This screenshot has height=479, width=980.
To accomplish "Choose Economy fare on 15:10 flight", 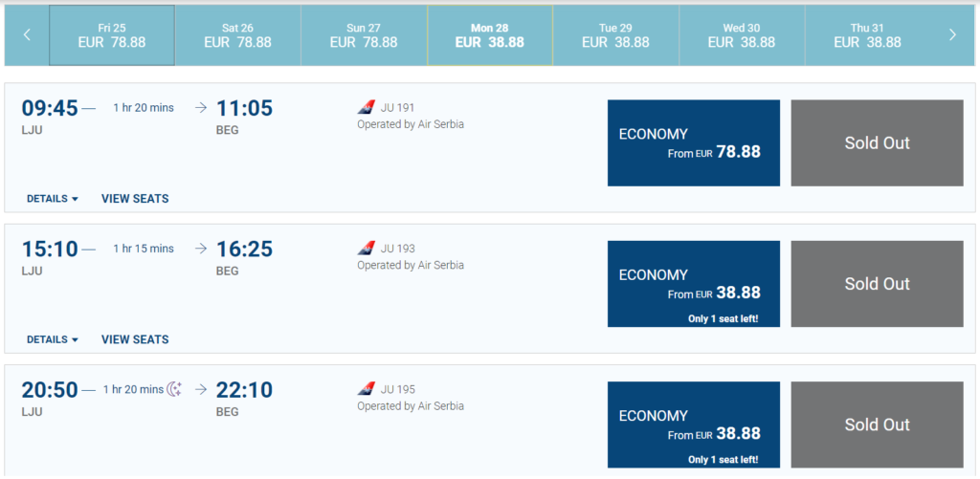I will click(x=694, y=284).
